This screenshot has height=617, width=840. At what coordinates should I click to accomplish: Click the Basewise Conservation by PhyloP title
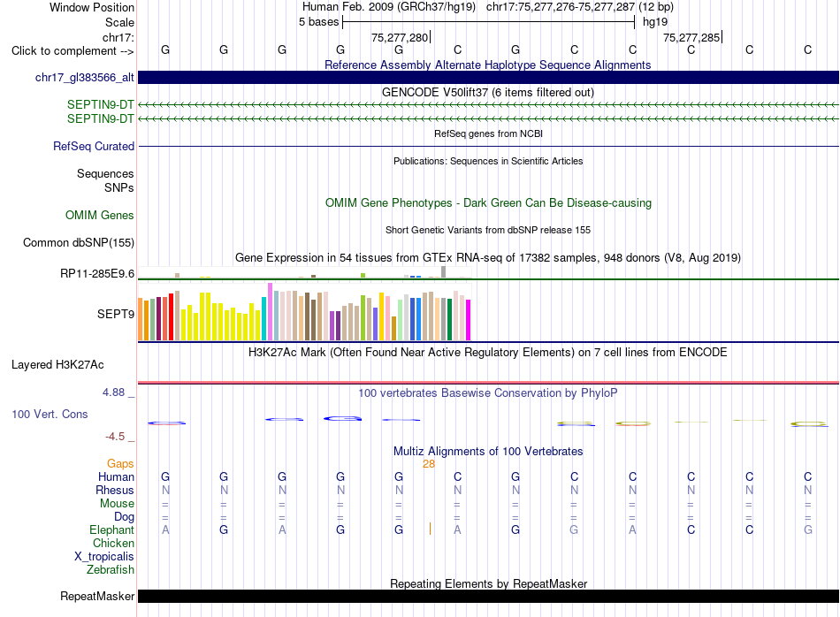coord(488,393)
